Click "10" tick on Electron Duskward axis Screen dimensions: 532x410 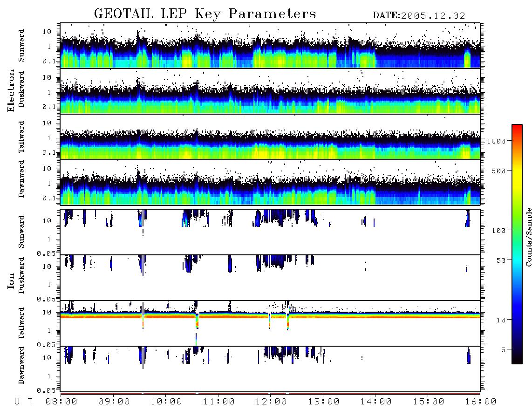[47, 77]
